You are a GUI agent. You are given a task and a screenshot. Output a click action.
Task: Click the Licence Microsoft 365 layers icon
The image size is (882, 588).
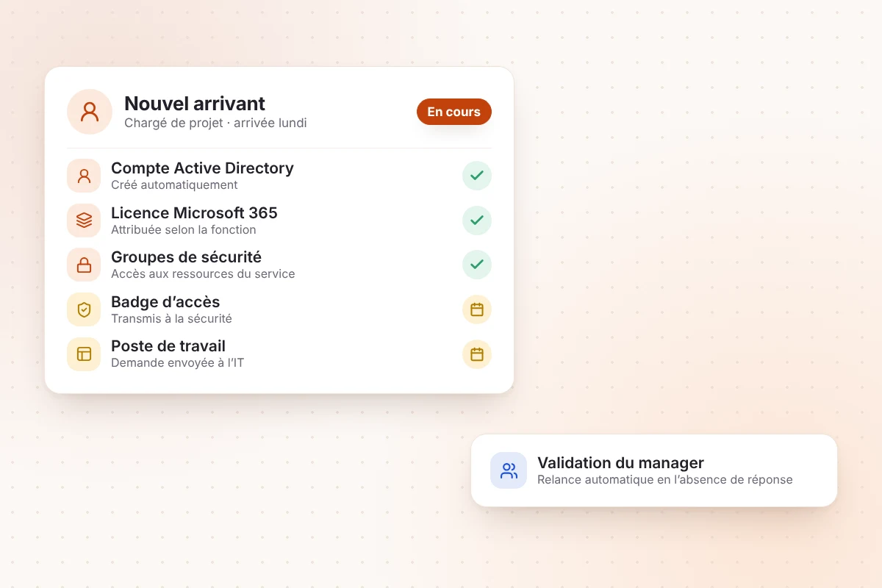click(84, 220)
